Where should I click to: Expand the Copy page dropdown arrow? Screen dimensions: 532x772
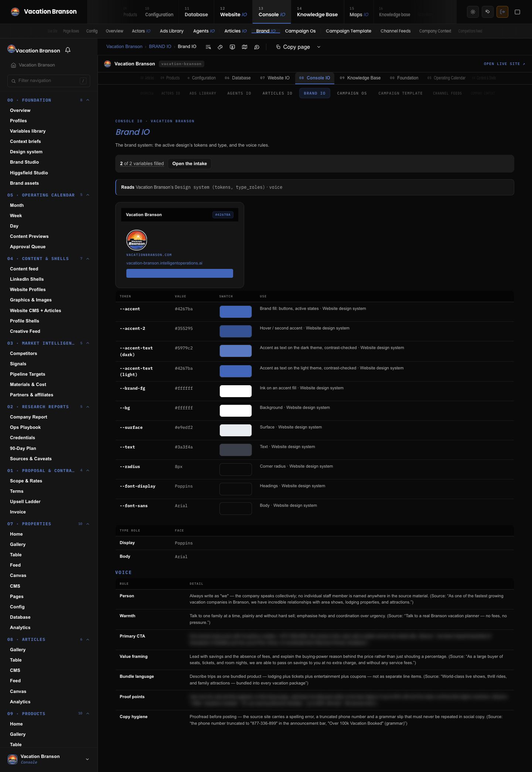[319, 47]
